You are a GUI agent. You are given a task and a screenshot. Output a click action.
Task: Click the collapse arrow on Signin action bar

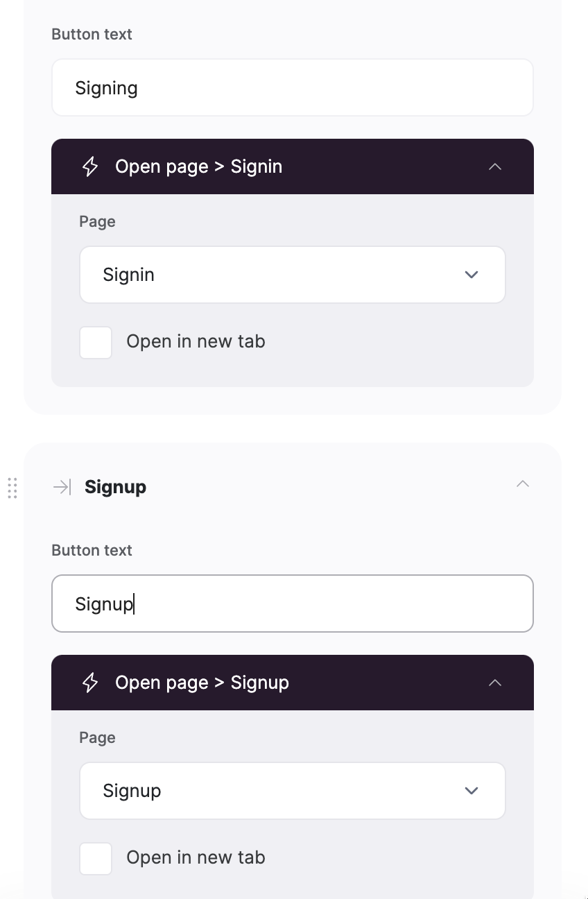pos(495,166)
